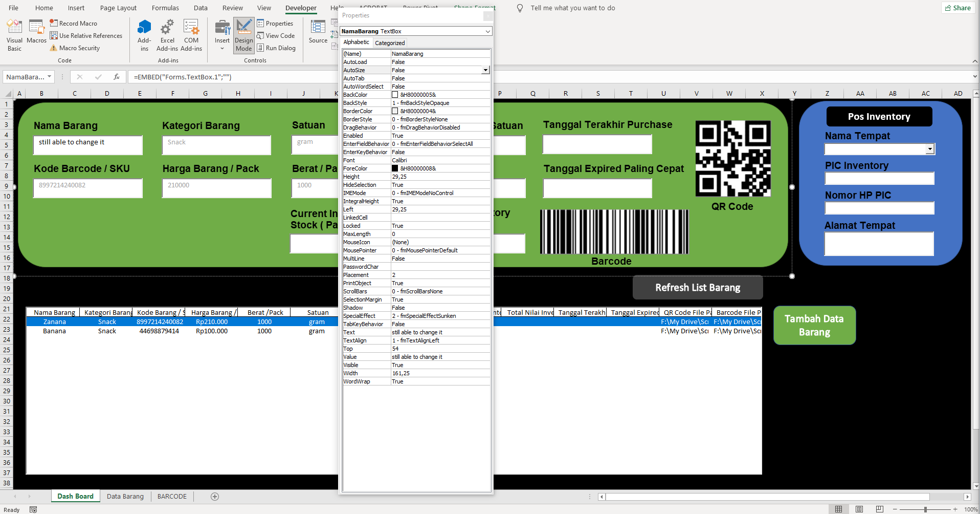
Task: Click the Barcode image
Action: (x=614, y=231)
